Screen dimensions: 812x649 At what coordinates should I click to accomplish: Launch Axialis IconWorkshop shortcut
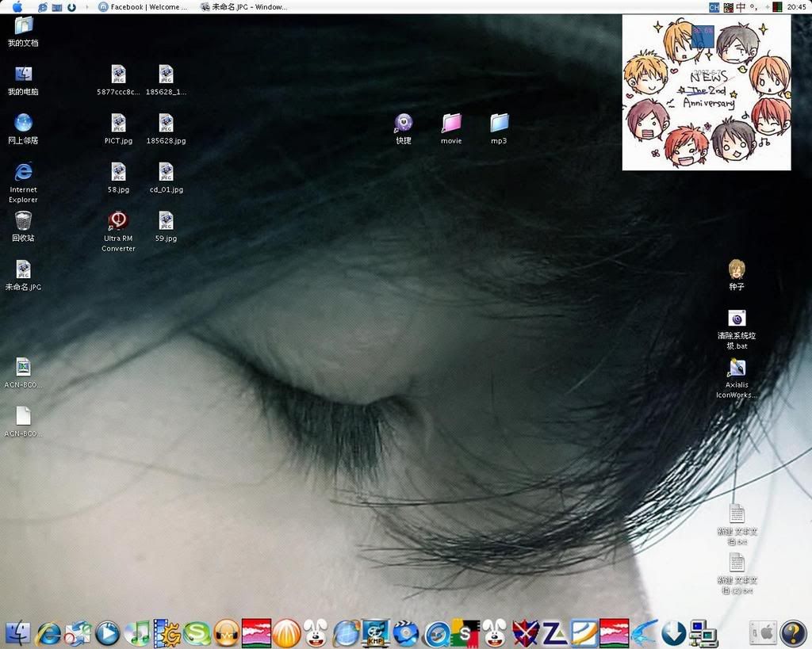737,368
